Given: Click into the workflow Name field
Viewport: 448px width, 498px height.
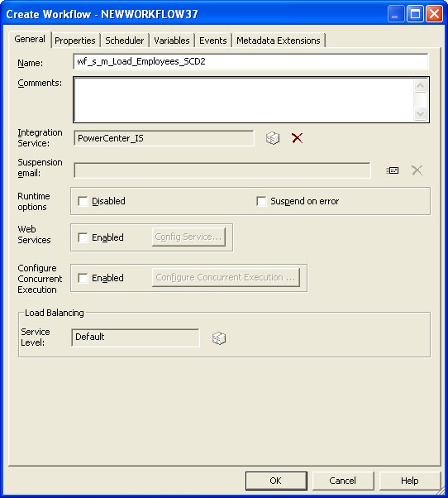Looking at the screenshot, I should click(x=250, y=61).
